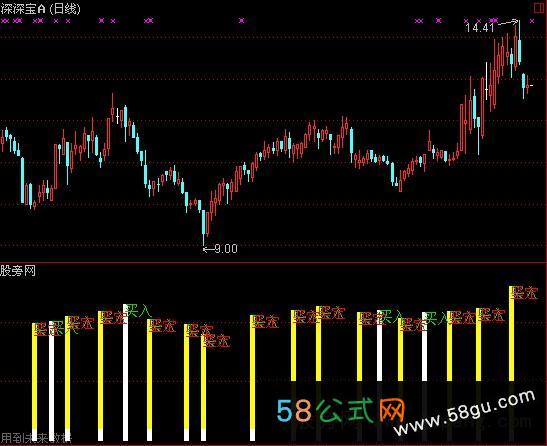
Task: Click the 股旁网 indicator name label
Action: click(18, 270)
